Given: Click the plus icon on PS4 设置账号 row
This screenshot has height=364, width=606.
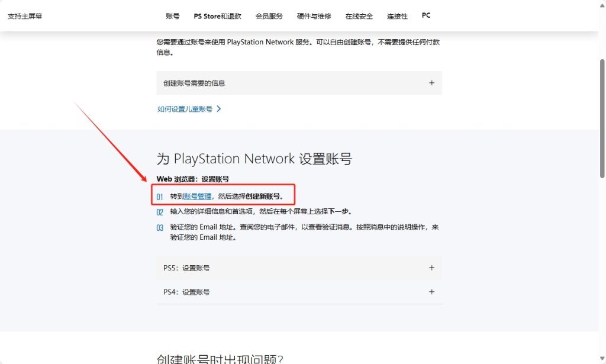Looking at the screenshot, I should tap(431, 291).
